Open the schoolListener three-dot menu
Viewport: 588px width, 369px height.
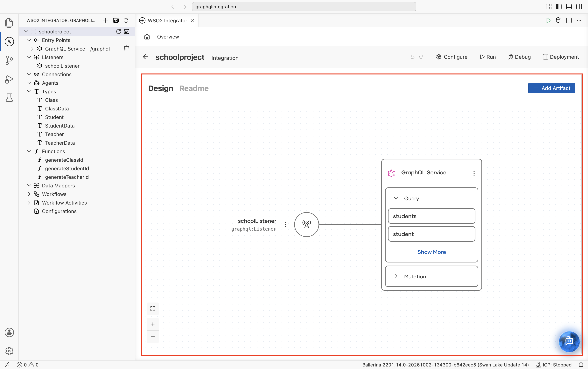pyautogui.click(x=285, y=225)
